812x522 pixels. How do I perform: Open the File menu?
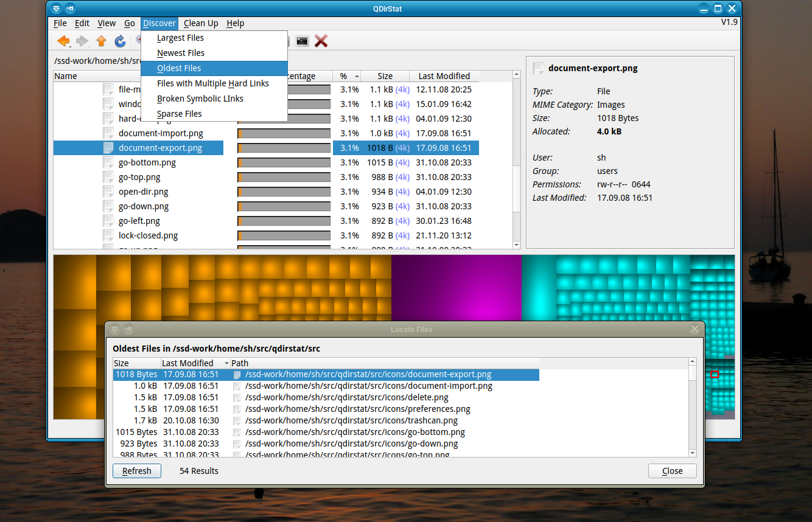60,23
